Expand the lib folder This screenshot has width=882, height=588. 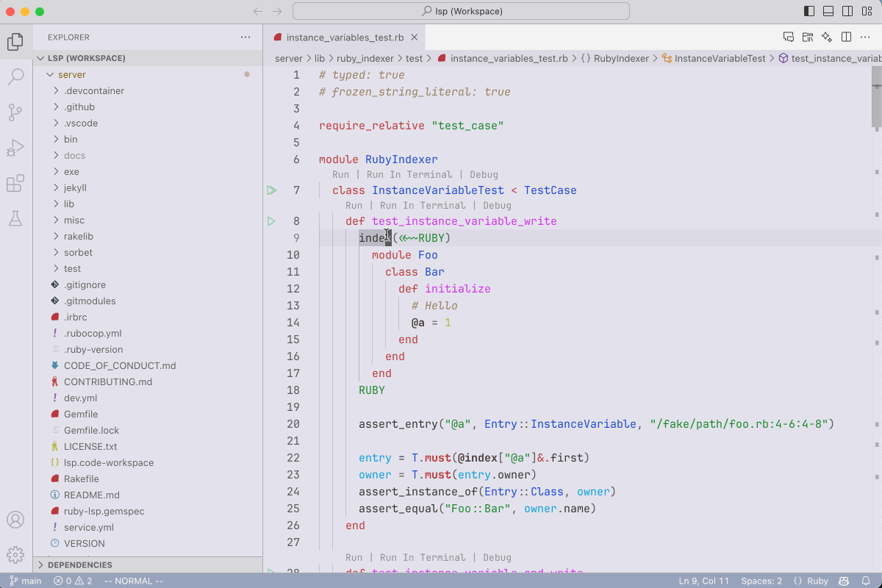[x=148, y=204]
